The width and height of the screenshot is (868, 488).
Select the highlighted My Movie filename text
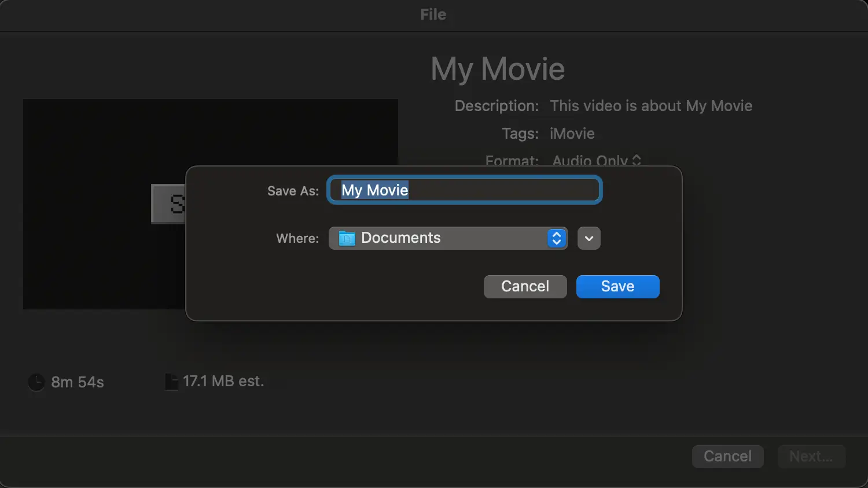click(x=373, y=190)
